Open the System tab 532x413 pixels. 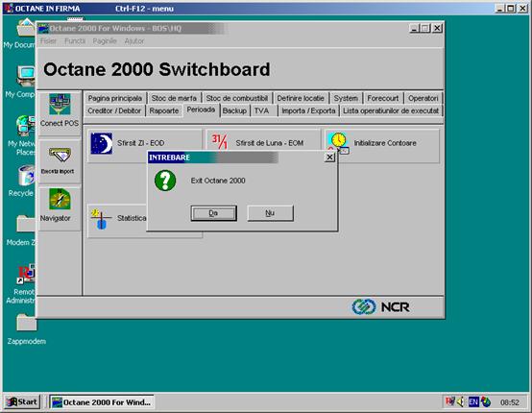[346, 98]
